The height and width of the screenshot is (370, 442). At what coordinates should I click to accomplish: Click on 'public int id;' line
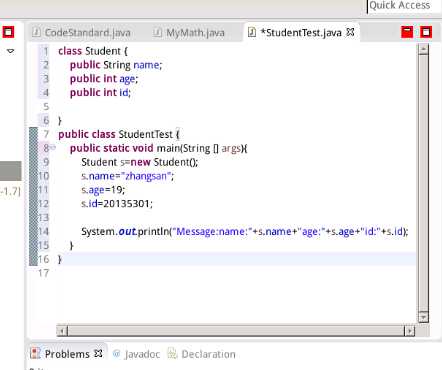coord(100,92)
